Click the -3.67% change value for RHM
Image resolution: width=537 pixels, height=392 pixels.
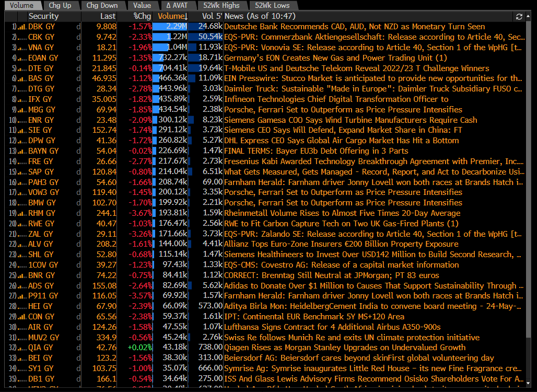[140, 213]
